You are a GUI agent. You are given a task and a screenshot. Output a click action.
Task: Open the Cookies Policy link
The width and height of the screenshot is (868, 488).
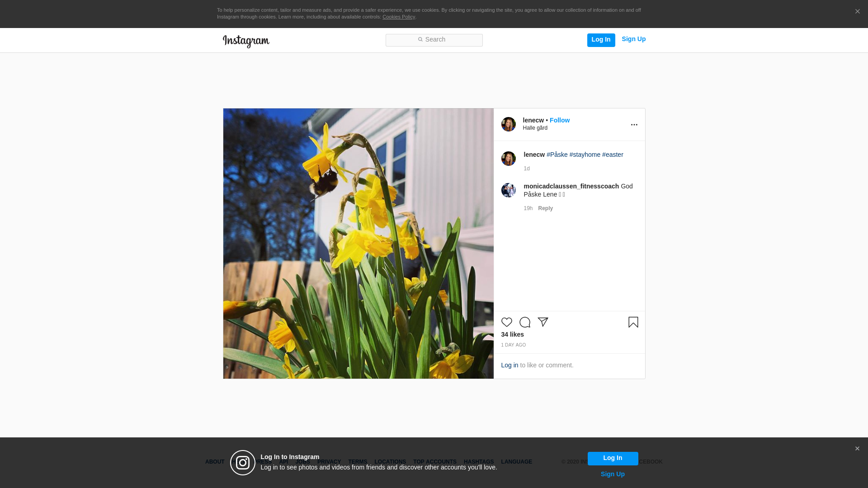point(398,17)
